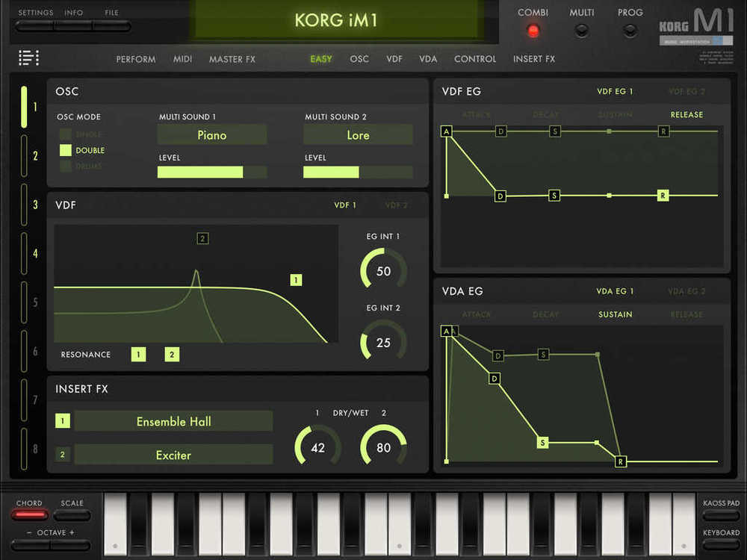
Task: Open the browser list icon
Action: (28, 57)
